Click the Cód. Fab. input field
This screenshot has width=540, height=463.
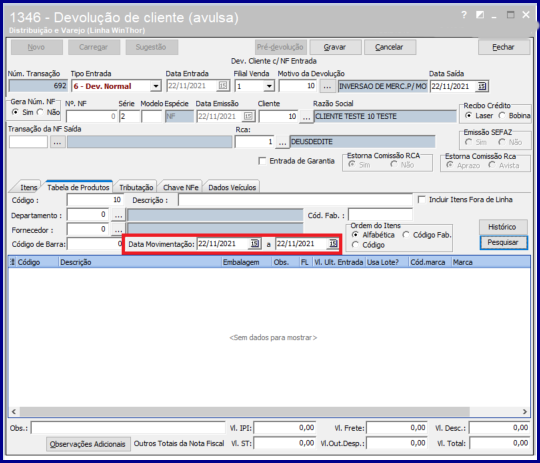pos(380,215)
